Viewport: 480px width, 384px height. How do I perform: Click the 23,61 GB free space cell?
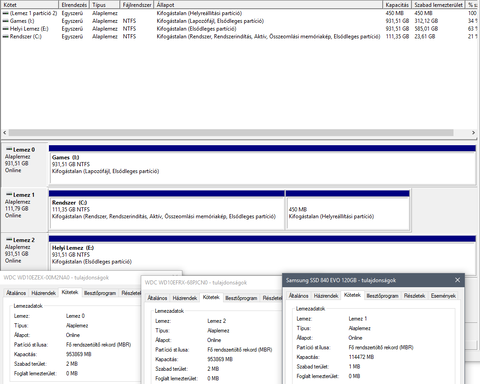[x=425, y=36]
